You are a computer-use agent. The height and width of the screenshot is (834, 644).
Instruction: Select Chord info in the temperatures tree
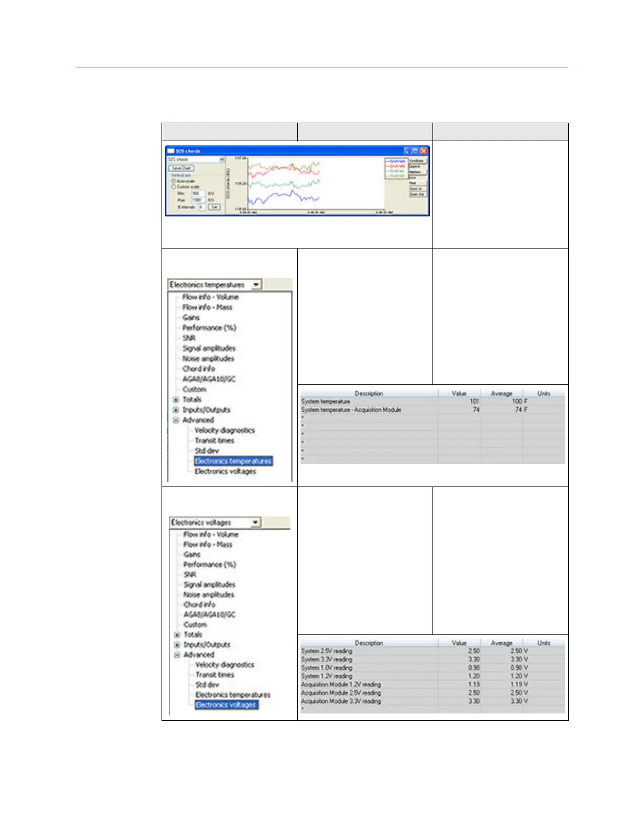pos(199,369)
